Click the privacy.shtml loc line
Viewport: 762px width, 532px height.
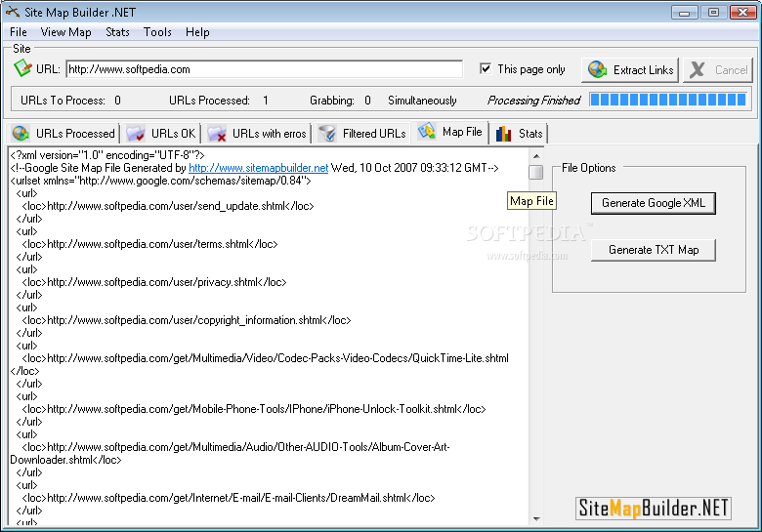154,282
